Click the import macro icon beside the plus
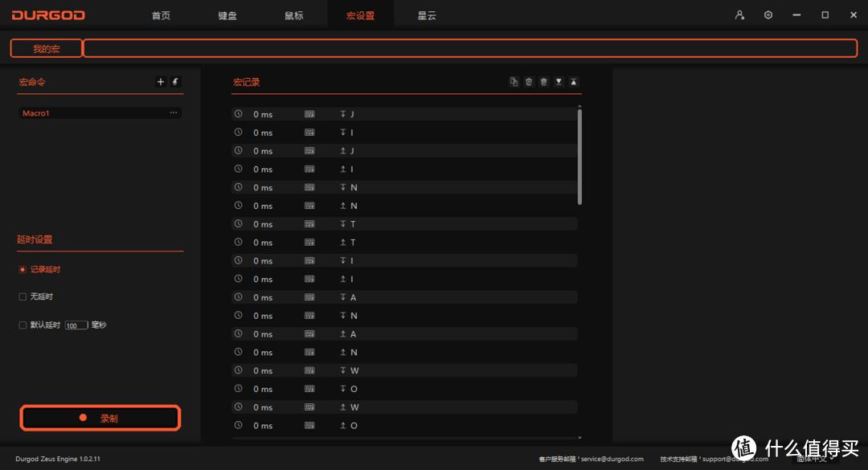868x470 pixels. (175, 81)
